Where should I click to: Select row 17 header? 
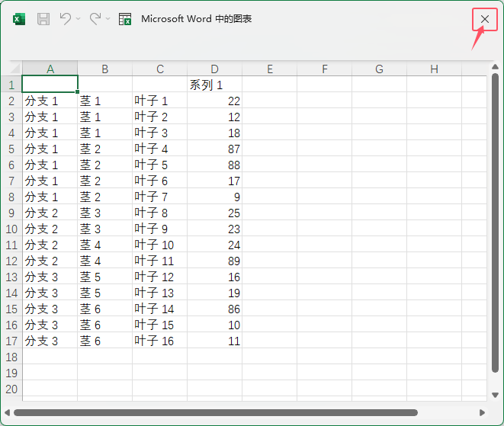tap(11, 341)
